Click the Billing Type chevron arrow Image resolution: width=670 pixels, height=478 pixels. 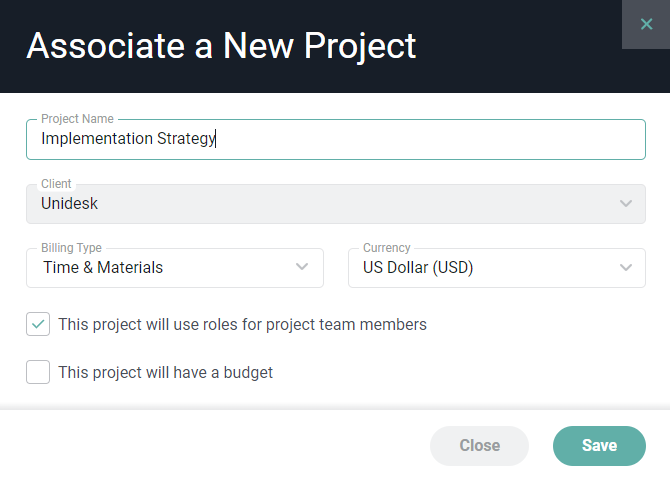[x=303, y=267]
